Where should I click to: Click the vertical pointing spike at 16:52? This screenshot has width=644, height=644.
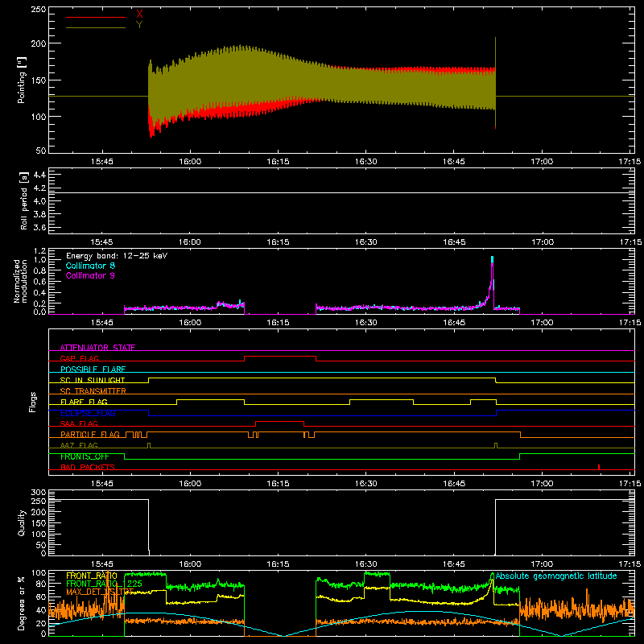tap(495, 82)
